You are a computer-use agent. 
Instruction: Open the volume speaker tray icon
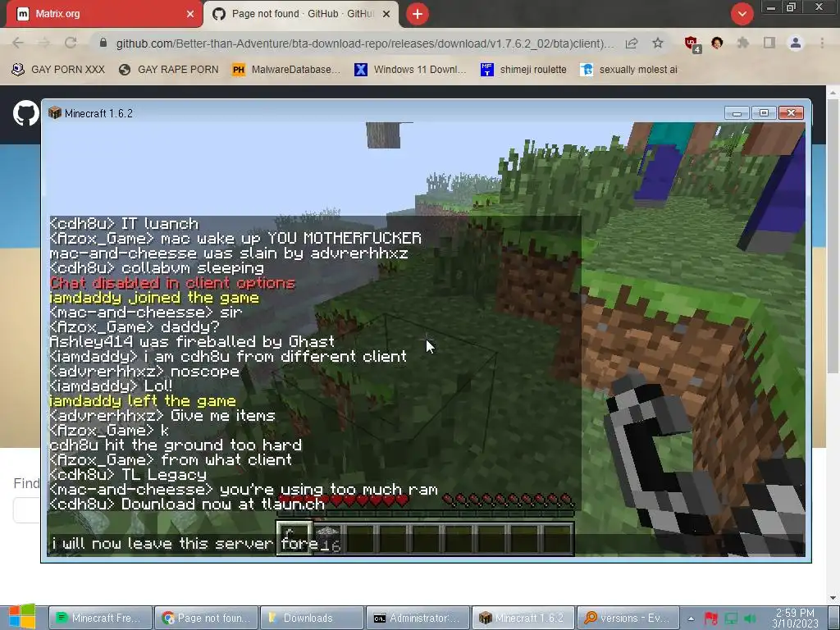click(x=750, y=619)
